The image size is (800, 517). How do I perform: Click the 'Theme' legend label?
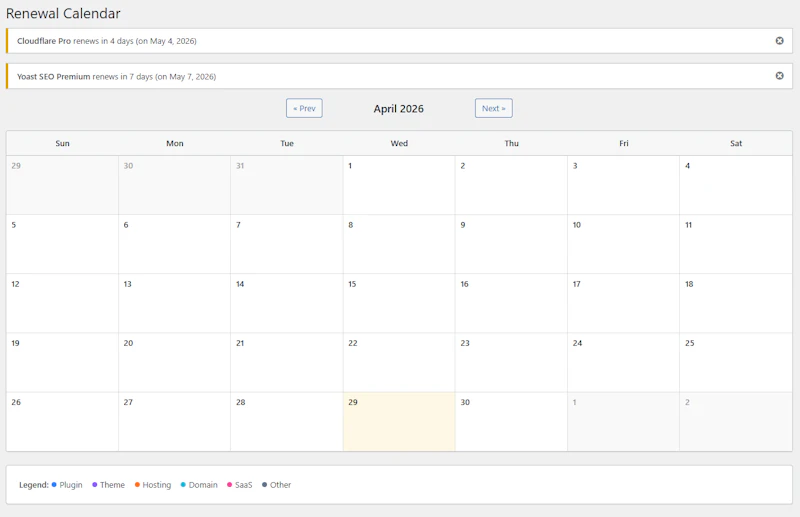(x=112, y=485)
